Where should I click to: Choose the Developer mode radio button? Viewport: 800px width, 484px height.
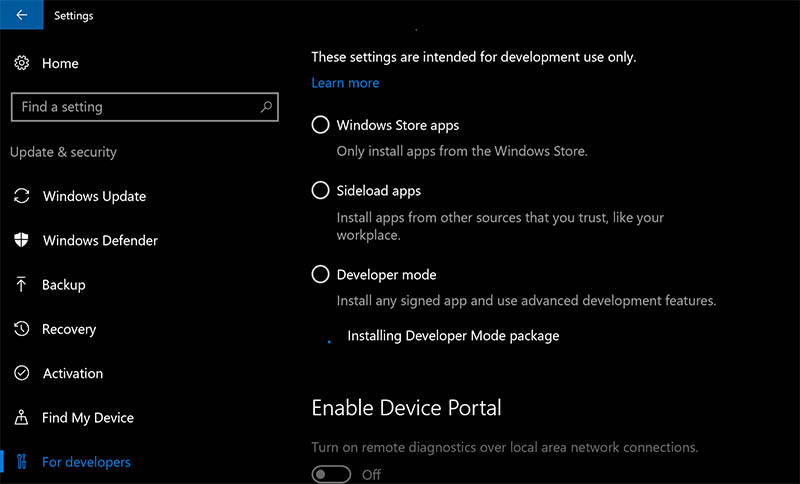point(320,274)
